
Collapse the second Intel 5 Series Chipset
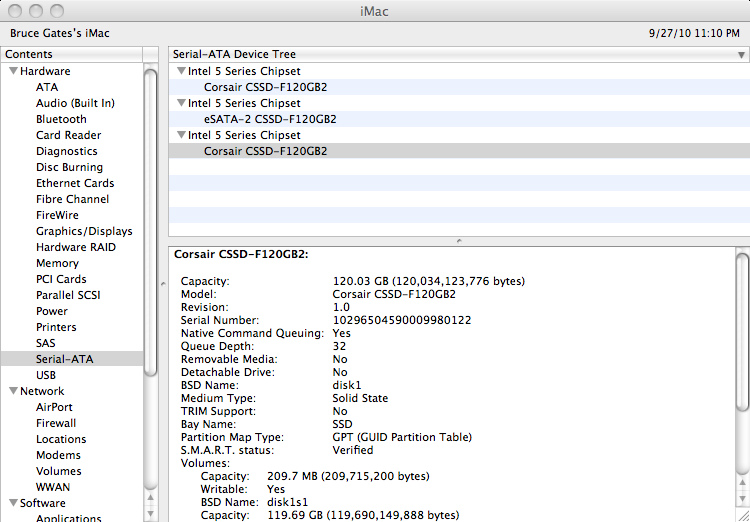click(181, 103)
